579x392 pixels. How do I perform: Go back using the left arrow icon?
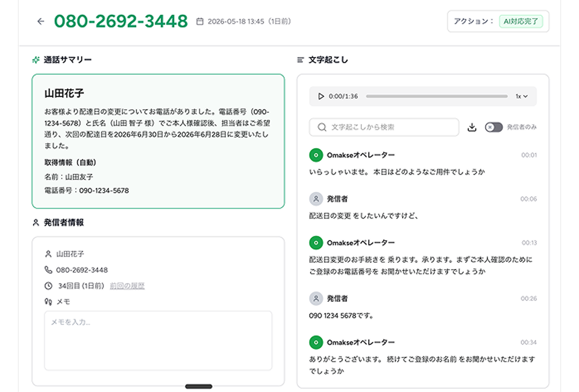pos(41,21)
